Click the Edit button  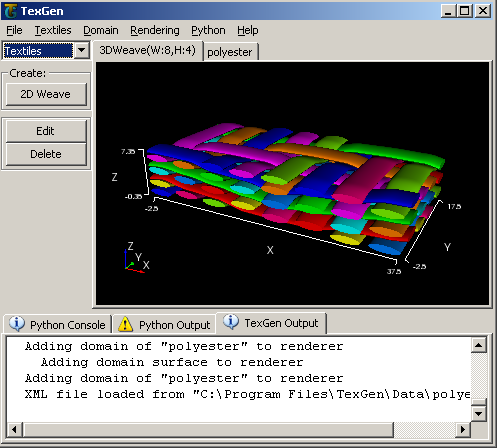[46, 131]
